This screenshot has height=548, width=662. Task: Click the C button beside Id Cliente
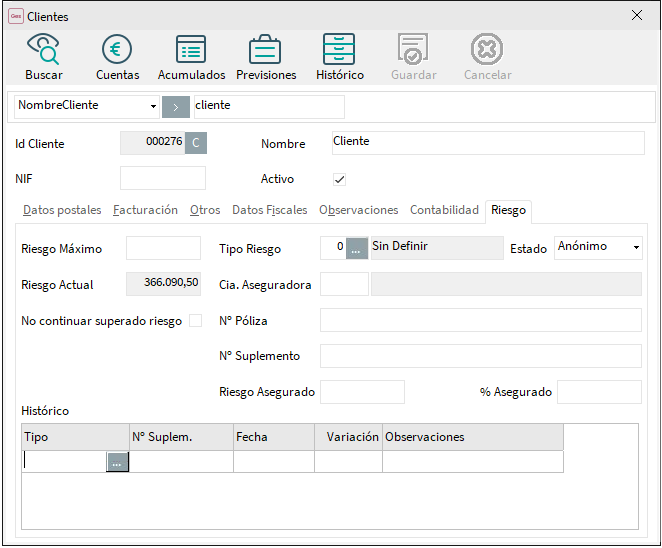196,143
